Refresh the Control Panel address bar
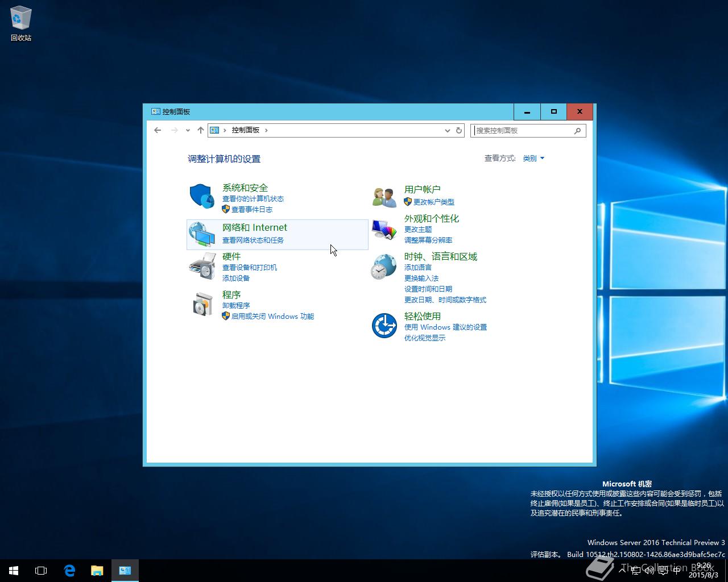 tap(458, 130)
